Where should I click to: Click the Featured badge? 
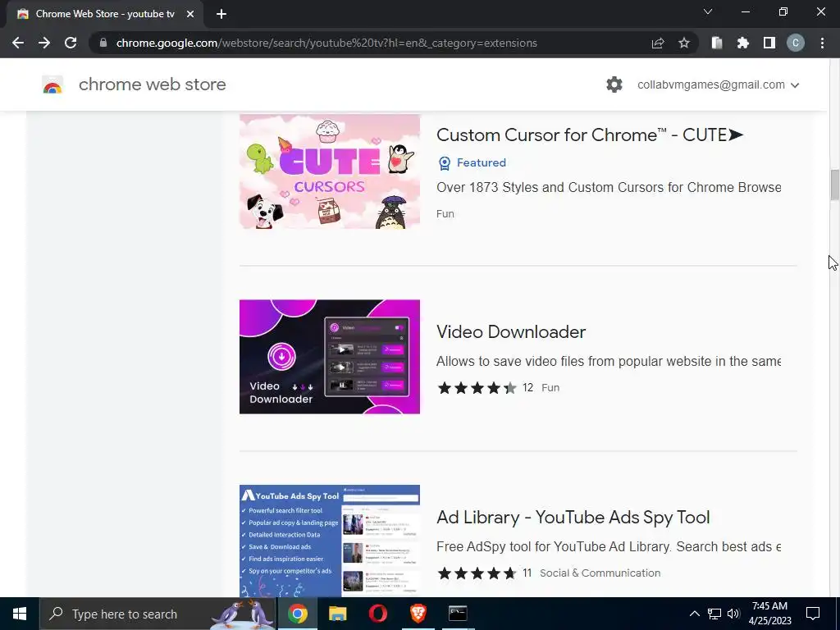click(472, 163)
